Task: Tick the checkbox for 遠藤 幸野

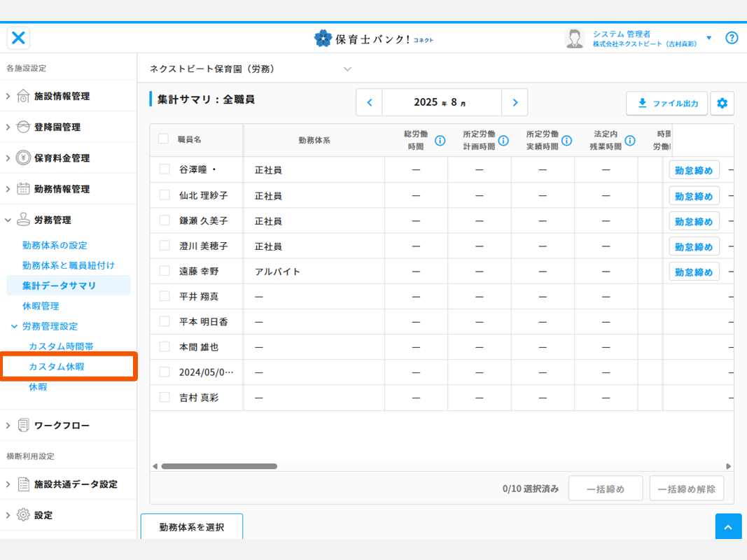Action: point(165,271)
